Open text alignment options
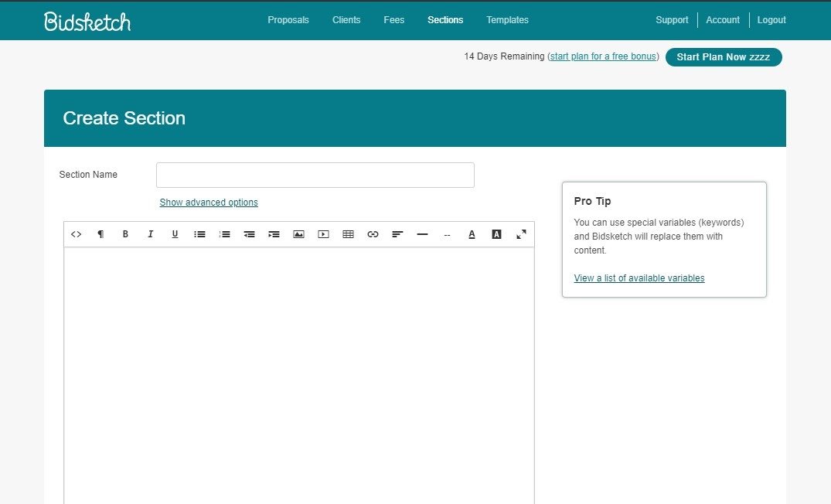The height and width of the screenshot is (504, 831). pos(397,234)
